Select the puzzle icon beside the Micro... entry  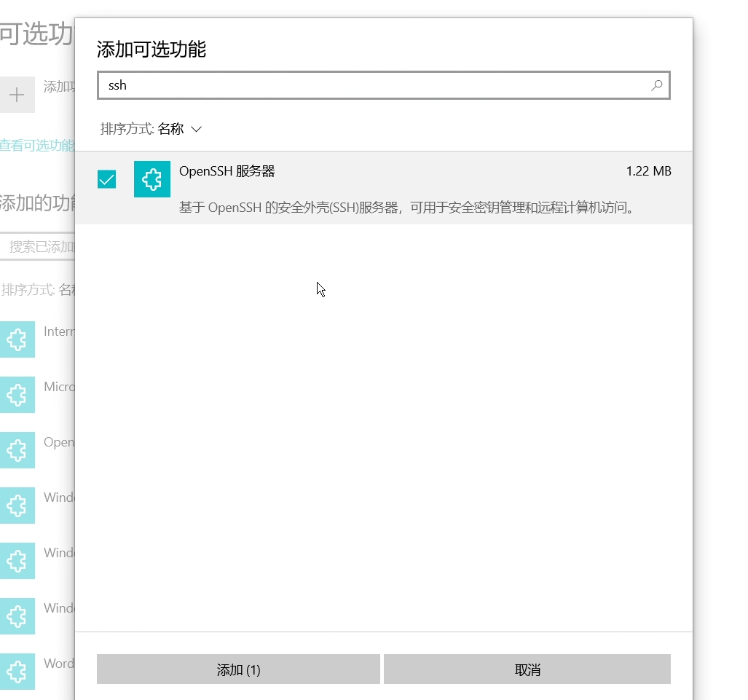point(17,395)
